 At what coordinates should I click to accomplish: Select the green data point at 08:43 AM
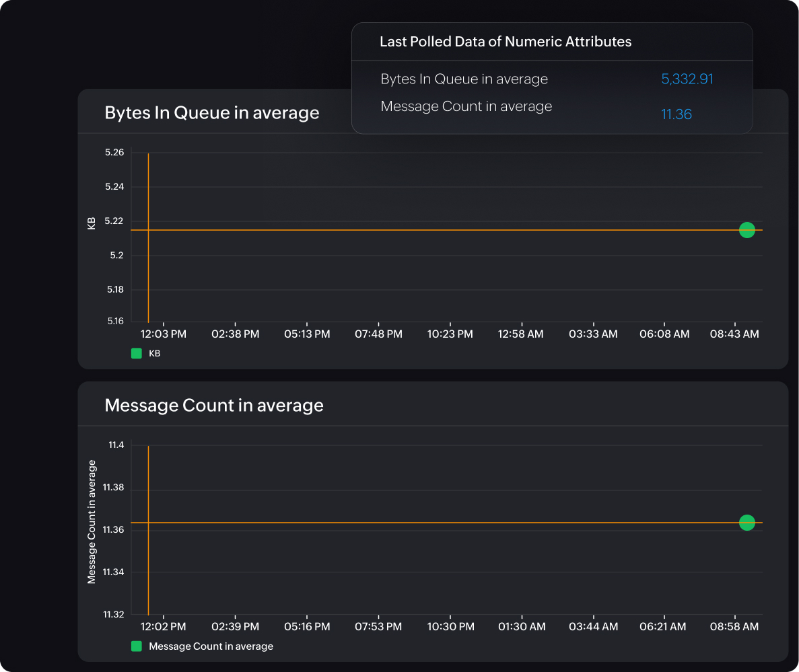point(746,230)
